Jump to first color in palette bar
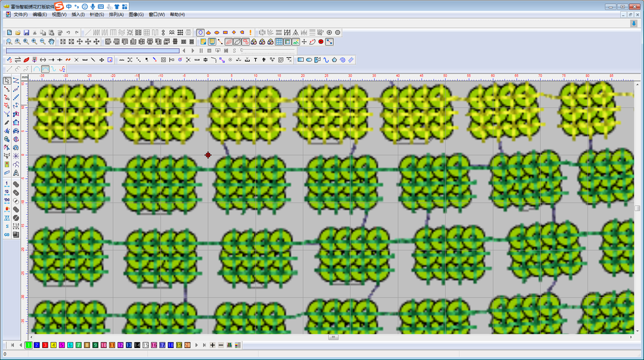 pos(12,345)
